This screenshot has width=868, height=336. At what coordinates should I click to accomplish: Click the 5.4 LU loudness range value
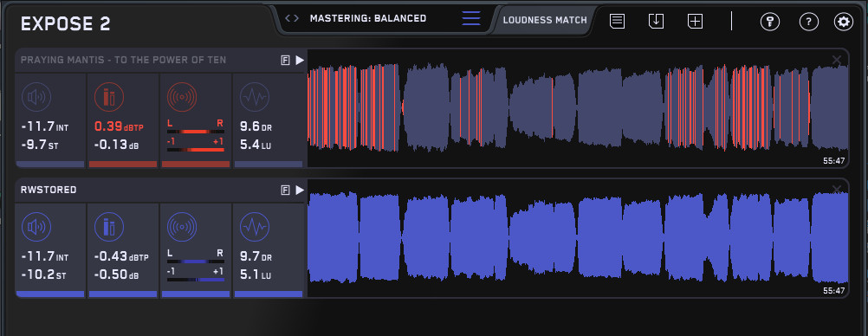(256, 145)
